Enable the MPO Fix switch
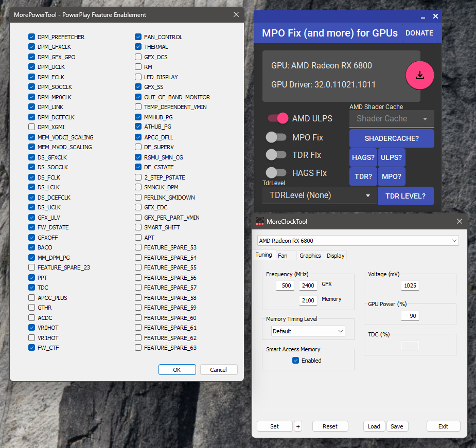 click(x=276, y=137)
